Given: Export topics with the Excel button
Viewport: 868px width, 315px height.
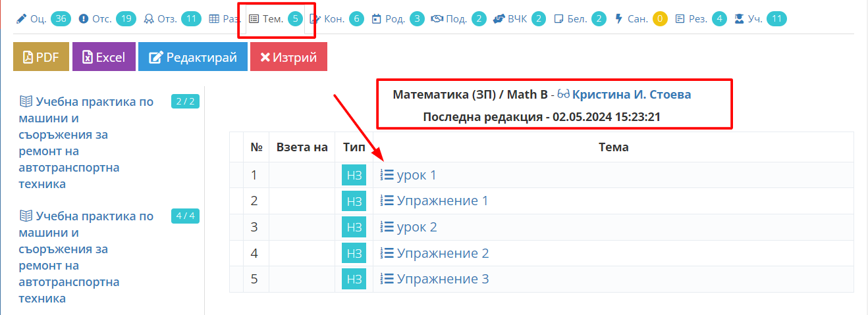Looking at the screenshot, I should [x=103, y=57].
